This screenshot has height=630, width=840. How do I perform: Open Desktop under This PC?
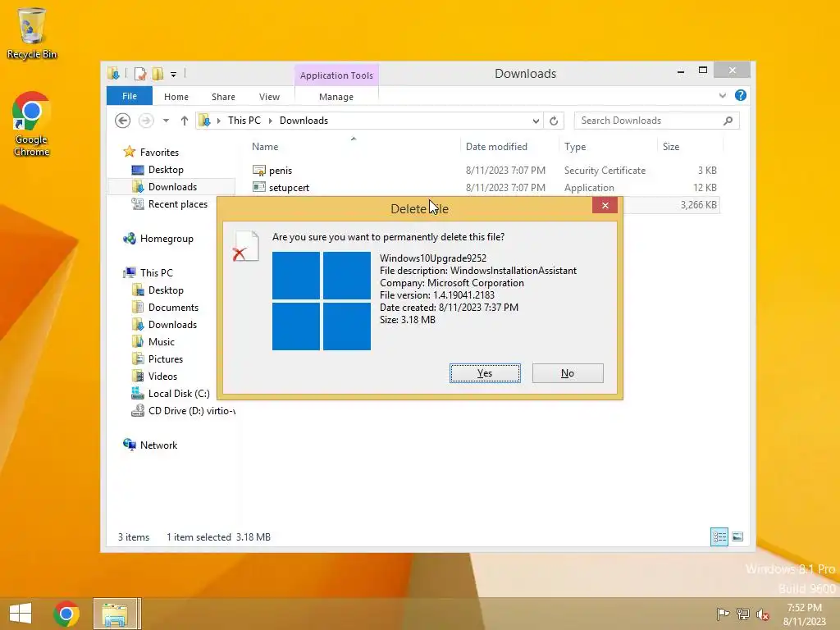(x=166, y=290)
